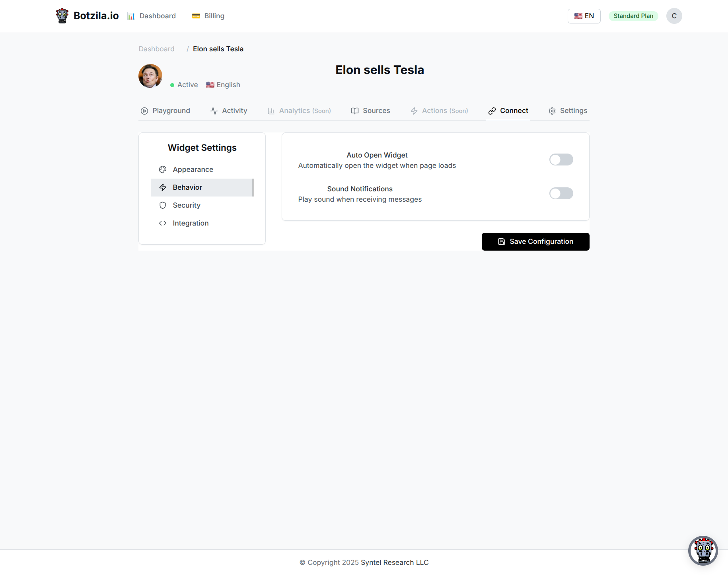
Task: Go to Dashboard breadcrumb link
Action: [156, 49]
